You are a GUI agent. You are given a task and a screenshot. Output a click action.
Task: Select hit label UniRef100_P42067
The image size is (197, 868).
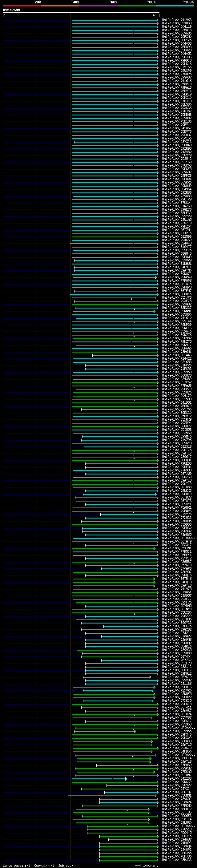[176, 128]
